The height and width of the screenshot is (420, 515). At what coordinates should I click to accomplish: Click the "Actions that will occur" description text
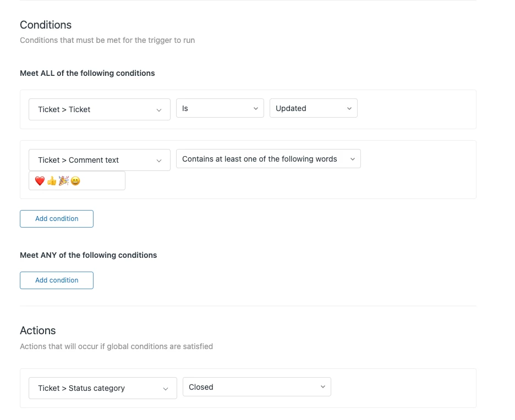pyautogui.click(x=116, y=346)
